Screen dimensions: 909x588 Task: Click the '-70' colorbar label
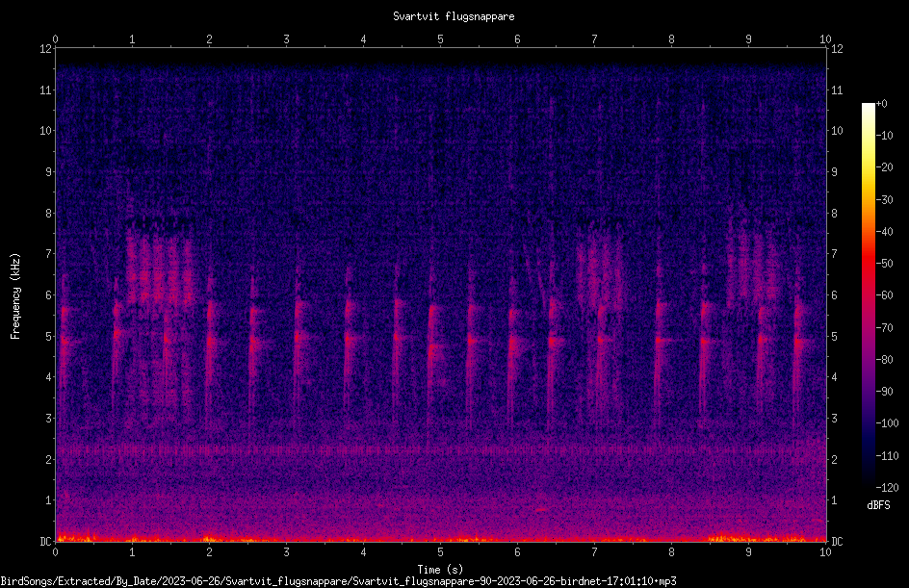point(884,328)
